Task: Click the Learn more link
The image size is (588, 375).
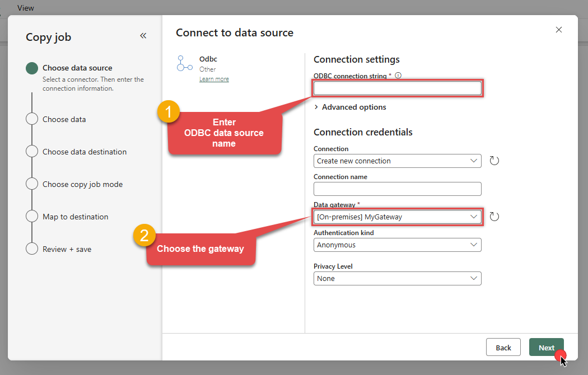Action: point(214,78)
